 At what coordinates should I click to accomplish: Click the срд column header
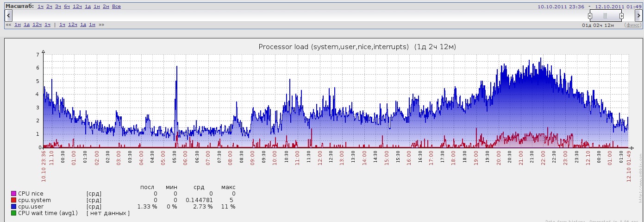(x=199, y=187)
